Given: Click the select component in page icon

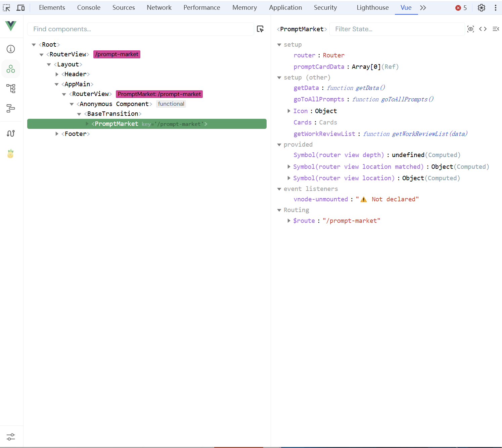Looking at the screenshot, I should [260, 29].
